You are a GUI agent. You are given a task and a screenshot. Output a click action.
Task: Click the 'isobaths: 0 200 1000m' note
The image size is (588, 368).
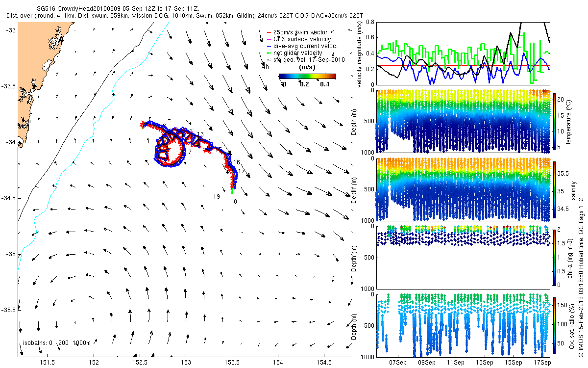56,343
